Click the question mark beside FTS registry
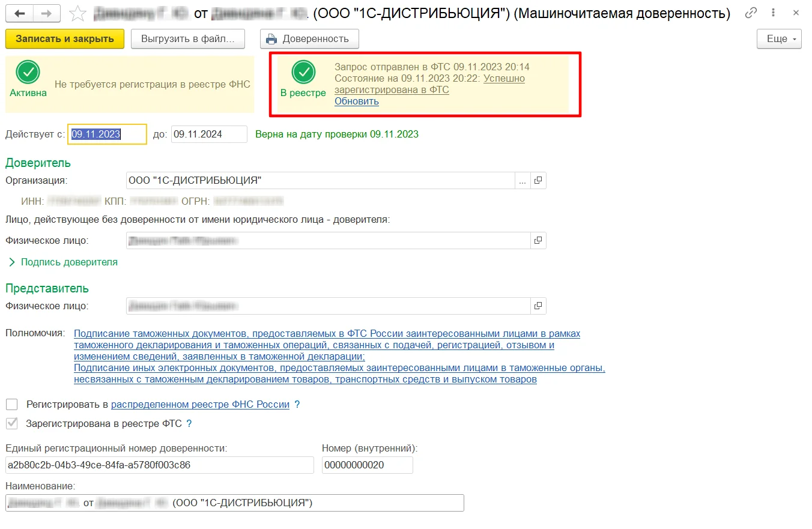812x529 pixels. pos(189,424)
